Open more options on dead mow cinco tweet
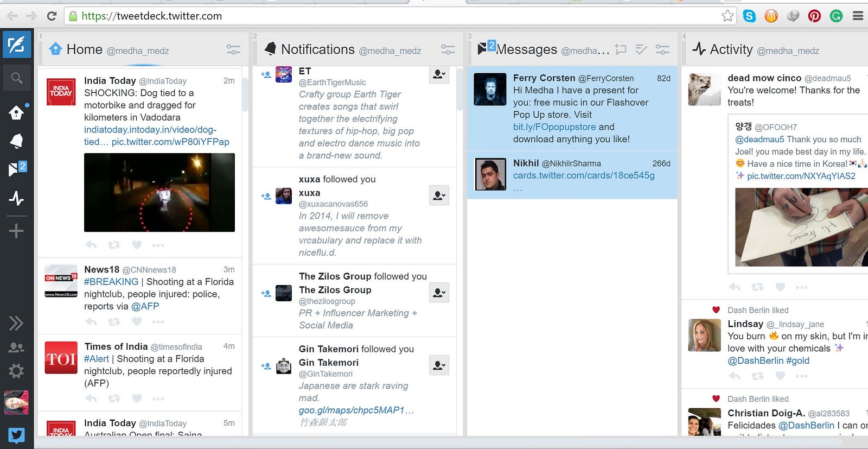The height and width of the screenshot is (449, 868). coord(801,287)
